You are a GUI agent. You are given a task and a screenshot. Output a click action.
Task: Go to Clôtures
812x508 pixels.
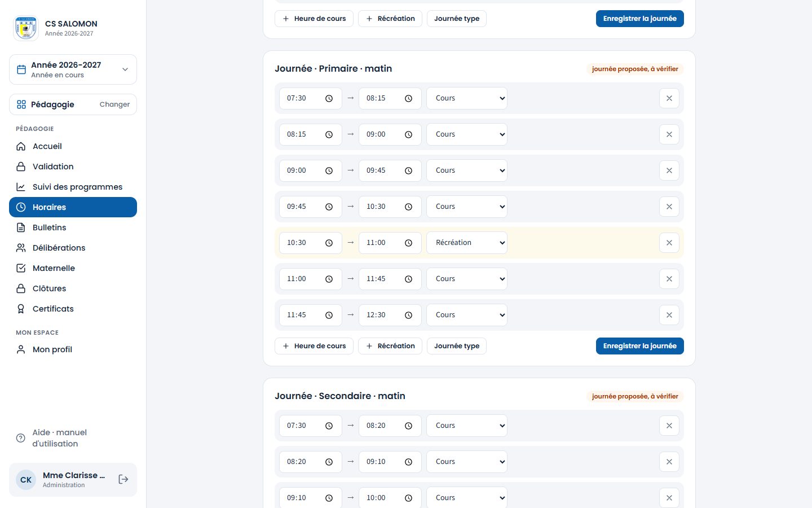pyautogui.click(x=73, y=288)
